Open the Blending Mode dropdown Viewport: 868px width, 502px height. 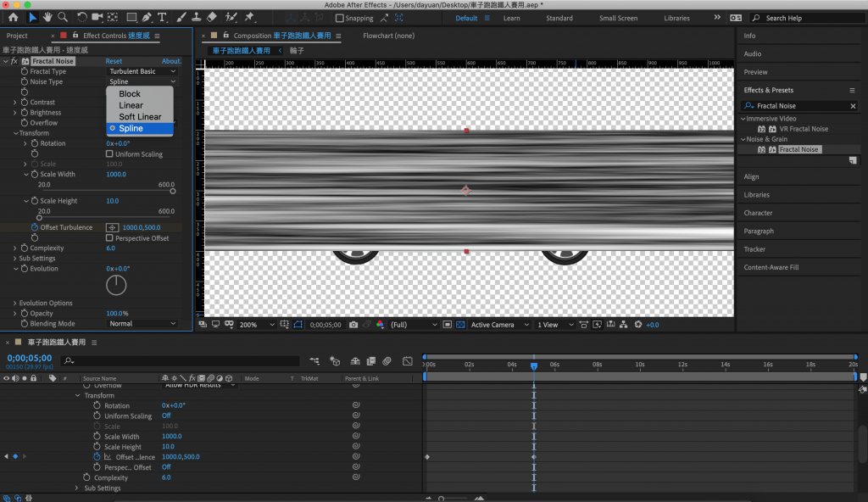point(142,324)
